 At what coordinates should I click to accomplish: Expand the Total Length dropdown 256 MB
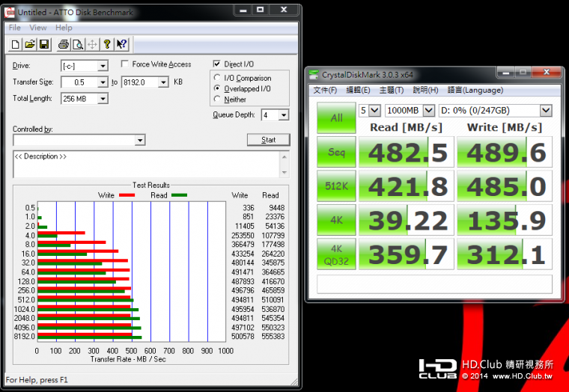103,99
